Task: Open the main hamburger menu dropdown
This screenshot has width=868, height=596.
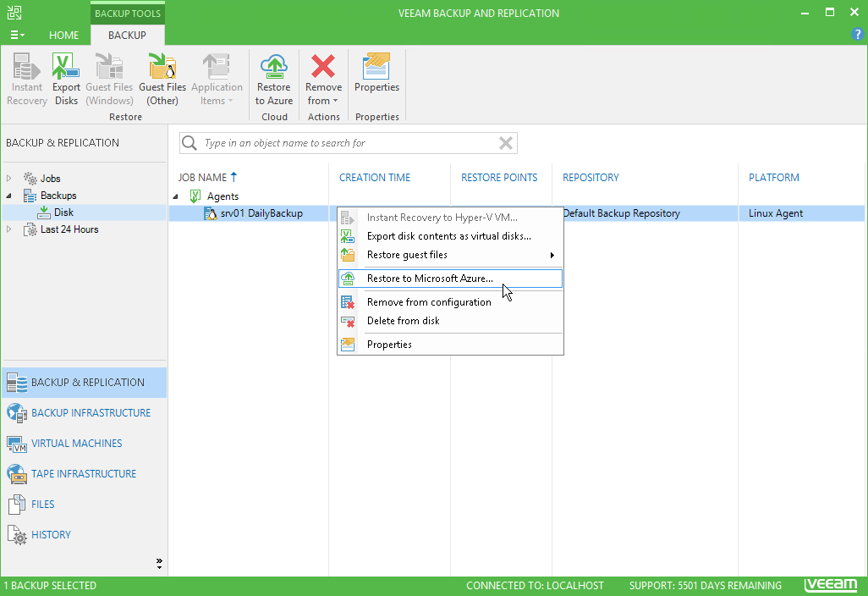Action: click(x=17, y=35)
